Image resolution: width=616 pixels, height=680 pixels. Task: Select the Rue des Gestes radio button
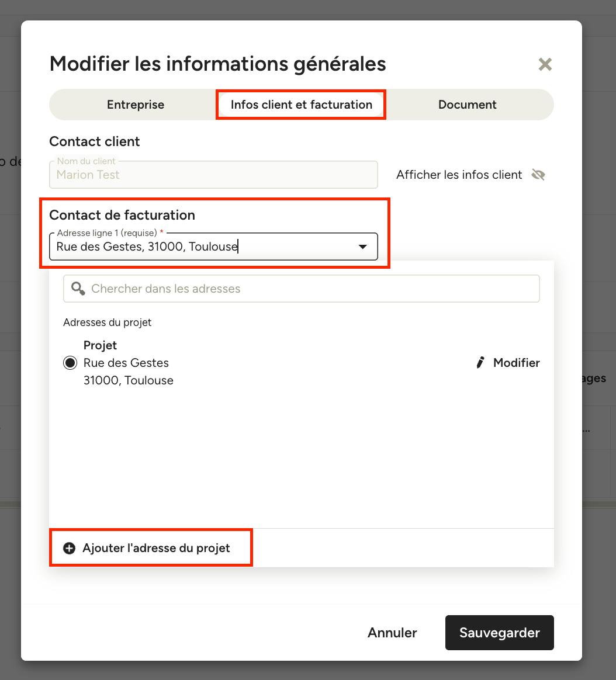(x=70, y=363)
